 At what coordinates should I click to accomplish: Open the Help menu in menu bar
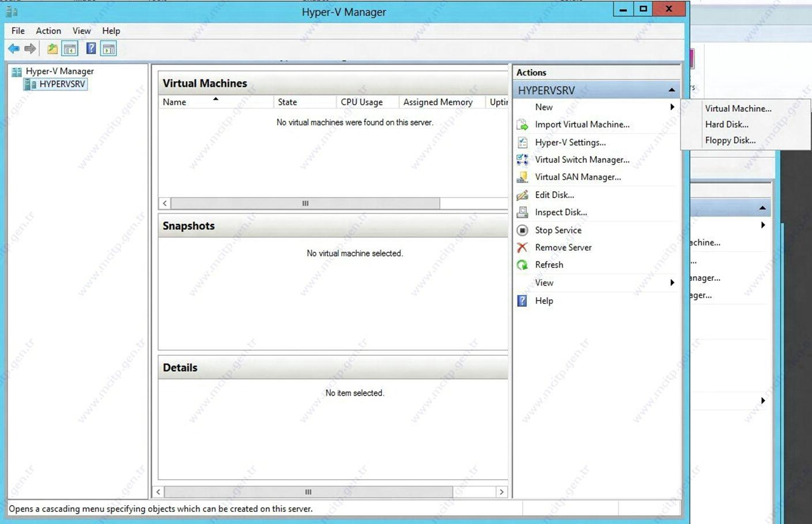point(111,31)
